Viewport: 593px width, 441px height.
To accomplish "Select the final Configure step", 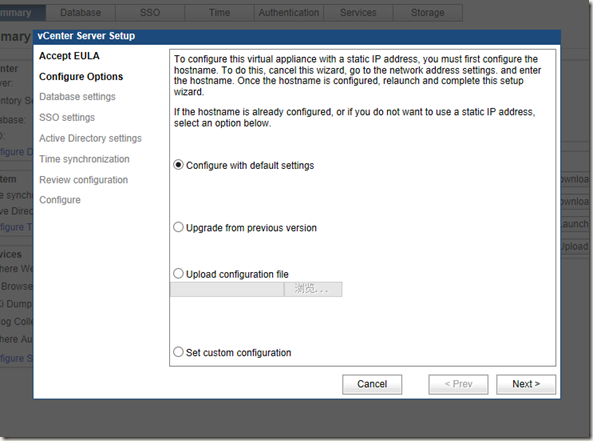I will (x=60, y=200).
